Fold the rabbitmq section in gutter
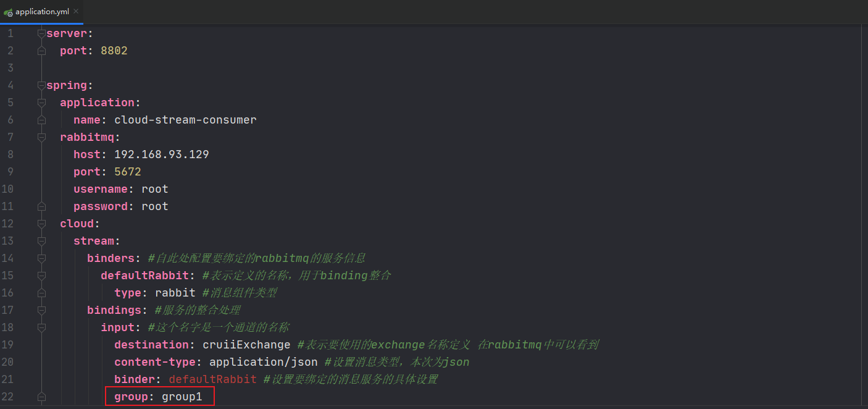Image resolution: width=868 pixels, height=409 pixels. pyautogui.click(x=41, y=137)
